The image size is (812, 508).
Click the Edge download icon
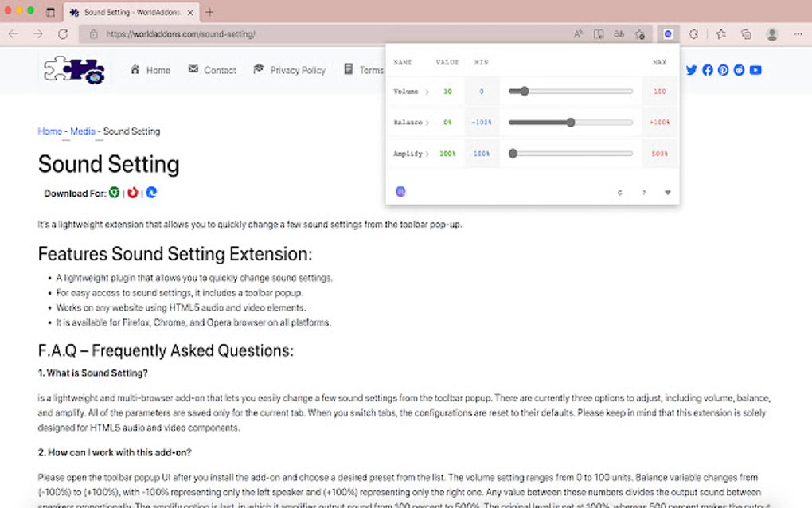[151, 193]
